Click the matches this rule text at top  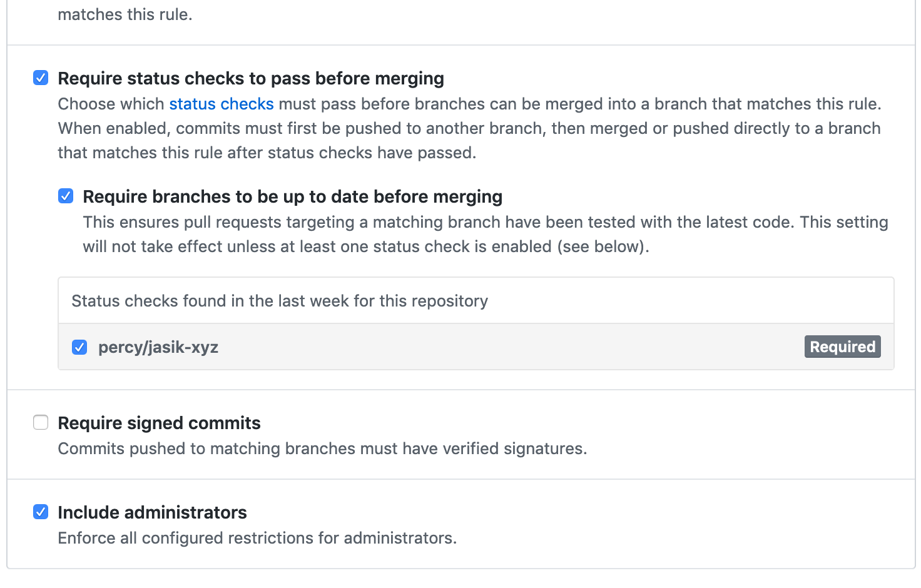point(125,14)
